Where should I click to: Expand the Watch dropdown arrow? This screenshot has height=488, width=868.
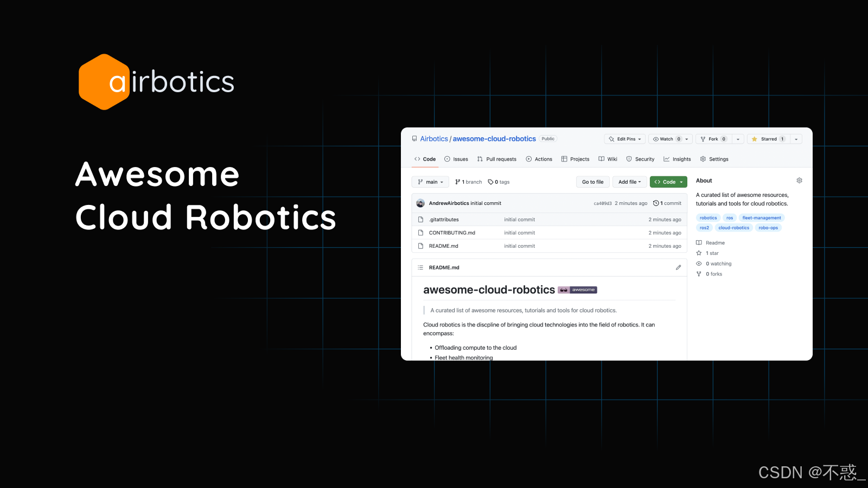coord(687,139)
